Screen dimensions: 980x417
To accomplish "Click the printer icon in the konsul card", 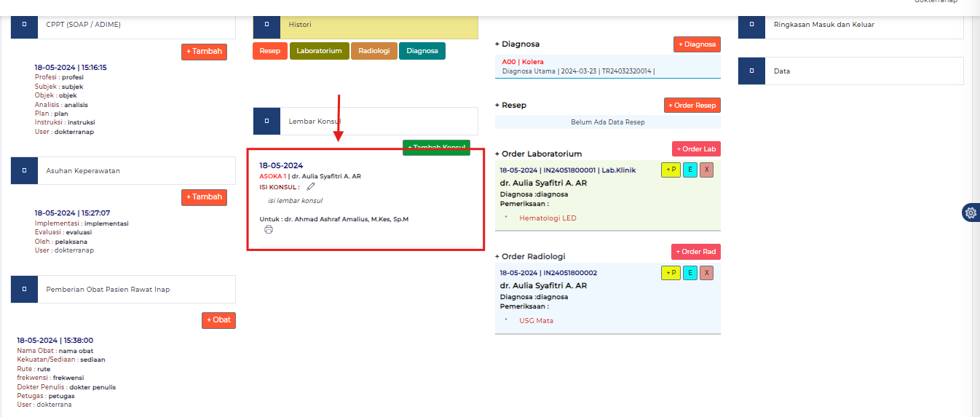I will click(x=269, y=230).
